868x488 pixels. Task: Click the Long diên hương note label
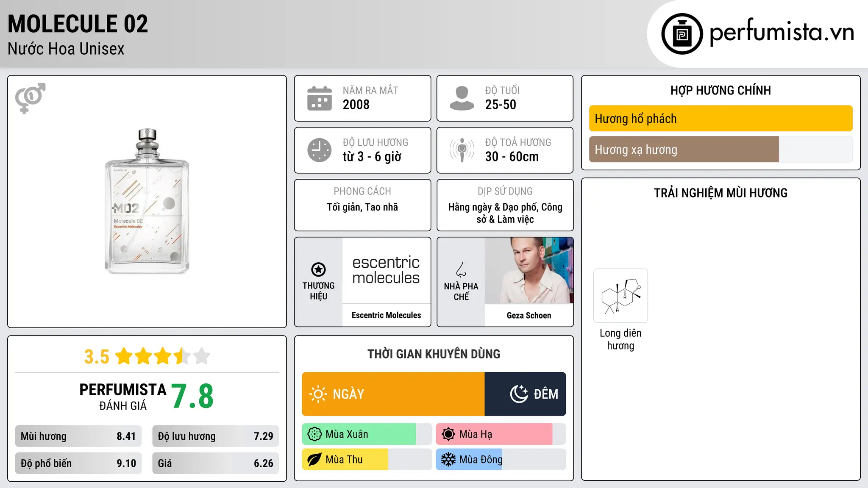620,339
